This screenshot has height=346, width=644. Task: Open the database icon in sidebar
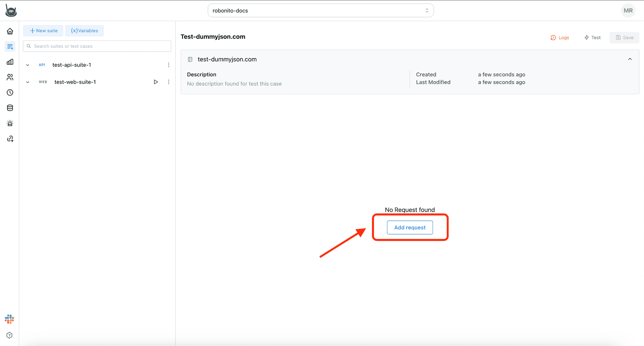(10, 108)
